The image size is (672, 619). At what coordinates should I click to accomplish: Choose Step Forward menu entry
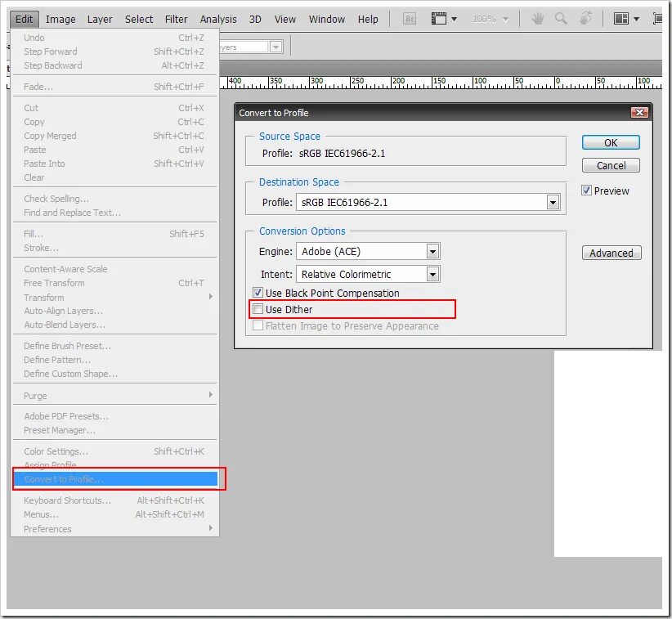tap(115, 52)
